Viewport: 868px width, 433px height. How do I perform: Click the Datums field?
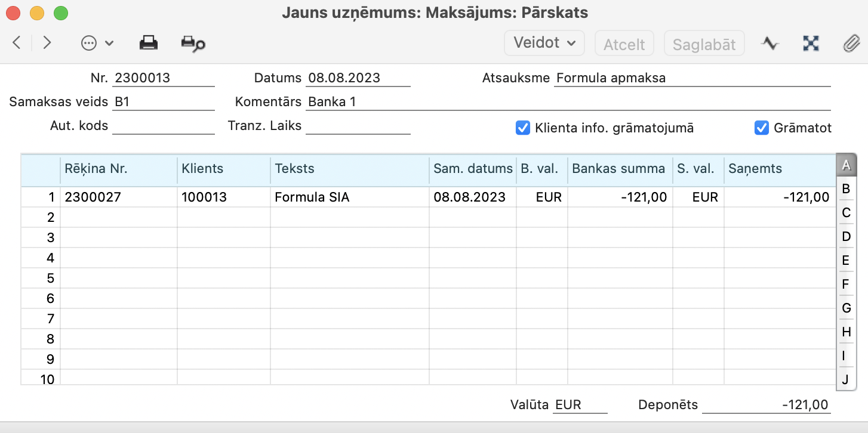(358, 78)
